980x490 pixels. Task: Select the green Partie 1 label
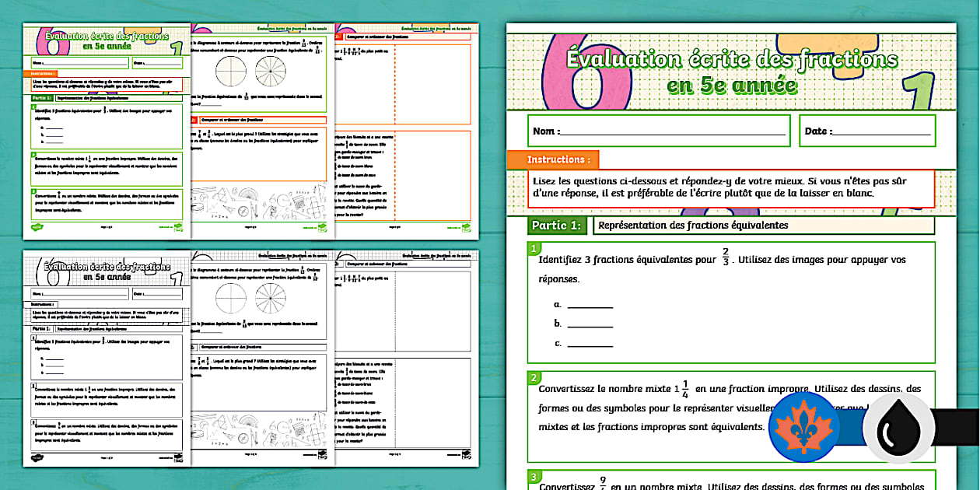(555, 226)
